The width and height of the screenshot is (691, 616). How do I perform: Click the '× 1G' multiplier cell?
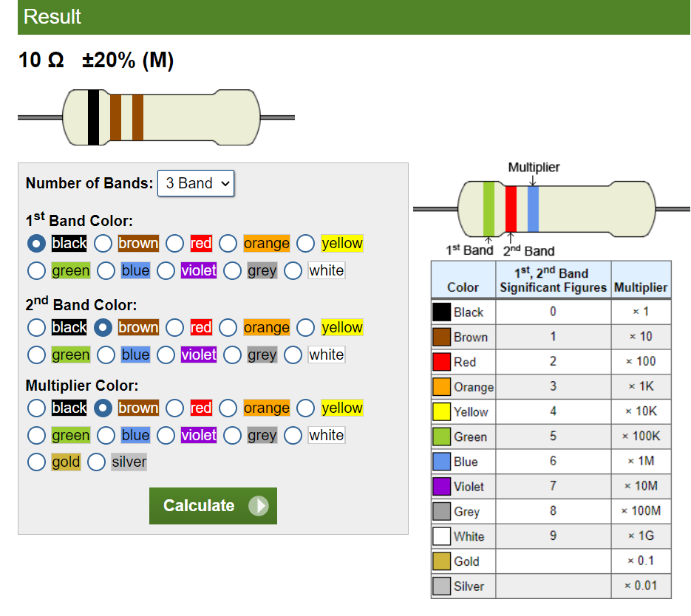[641, 536]
